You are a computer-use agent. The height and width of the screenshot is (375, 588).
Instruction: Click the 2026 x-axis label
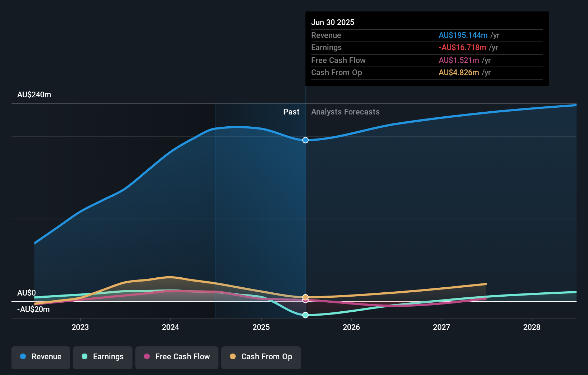click(351, 327)
